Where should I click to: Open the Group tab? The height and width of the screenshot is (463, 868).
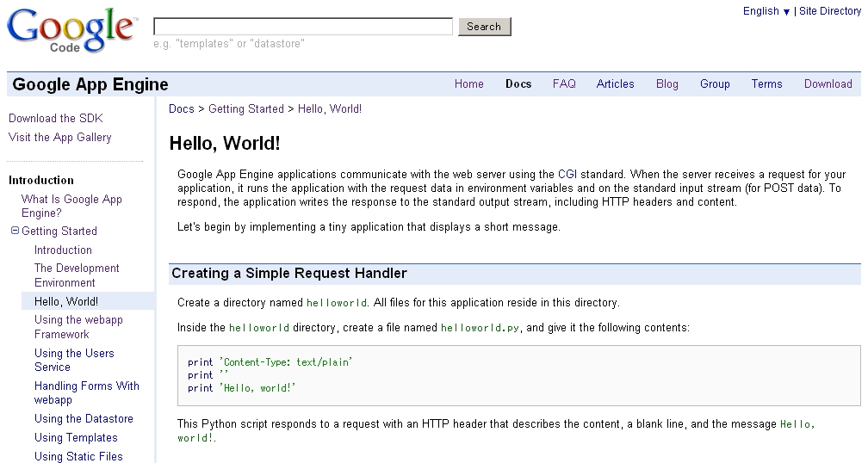(715, 84)
